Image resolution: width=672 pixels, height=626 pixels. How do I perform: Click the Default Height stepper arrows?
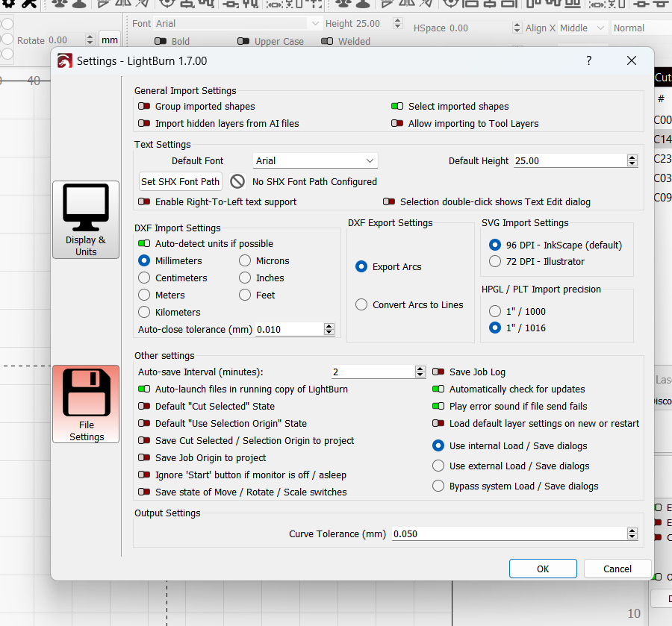(x=632, y=161)
